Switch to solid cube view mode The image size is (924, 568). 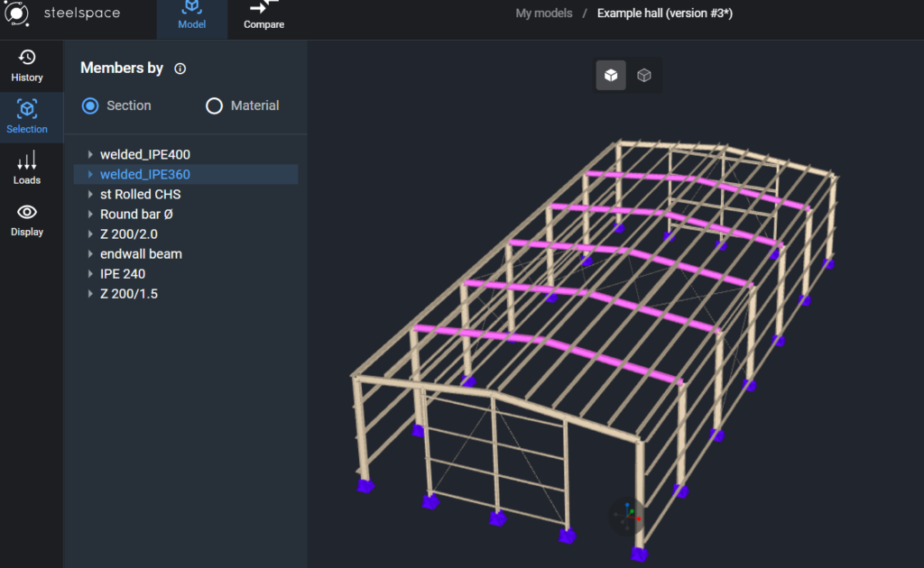pos(611,76)
